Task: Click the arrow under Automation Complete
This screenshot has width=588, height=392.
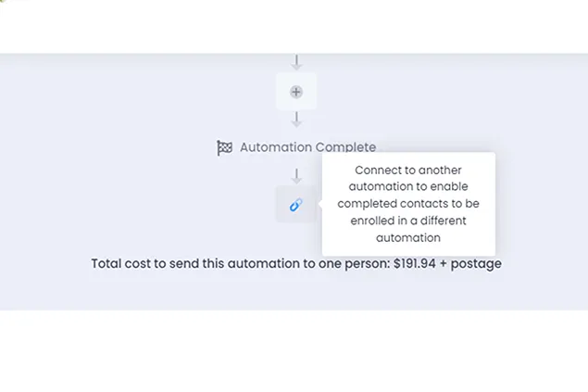Action: coord(296,175)
